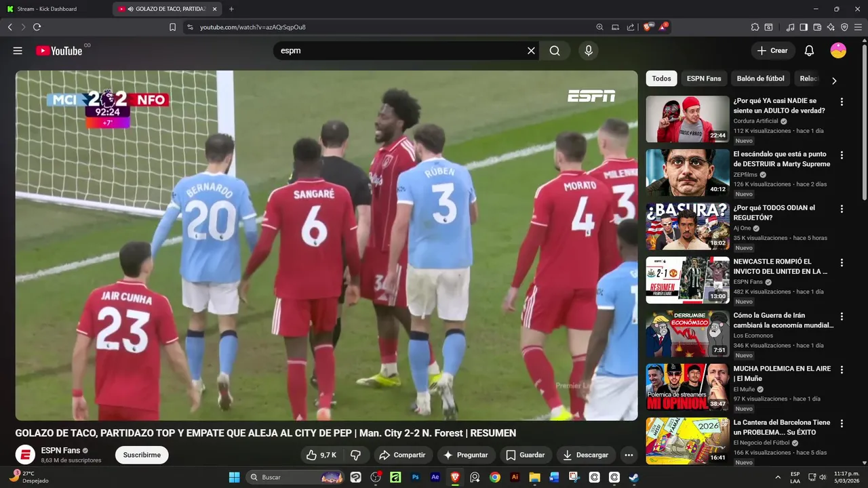Show hidden system tray icons
Screen dimensions: 868x488
[777, 477]
